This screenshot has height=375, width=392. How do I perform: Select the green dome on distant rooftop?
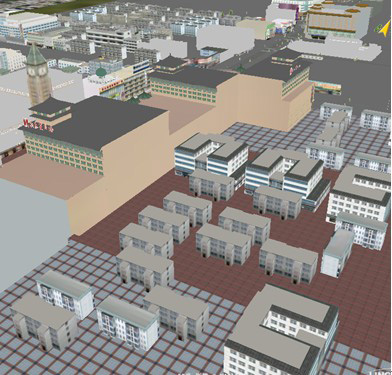coord(101,72)
